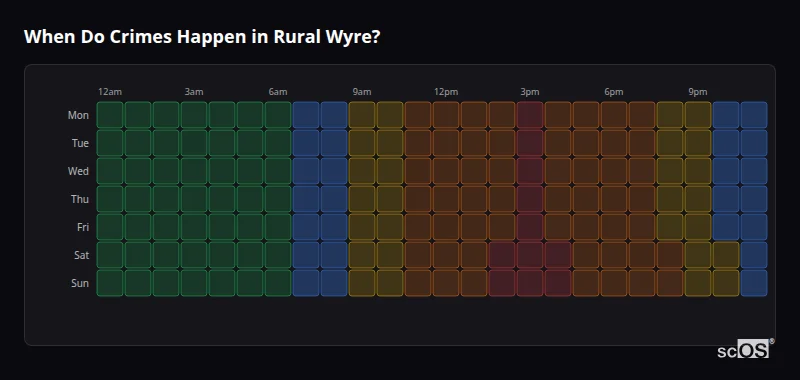Select the Wednesday 9pm yellow cell

point(698,171)
